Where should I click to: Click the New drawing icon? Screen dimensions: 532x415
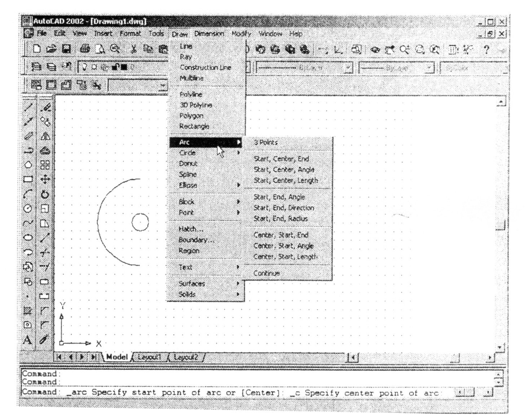37,49
